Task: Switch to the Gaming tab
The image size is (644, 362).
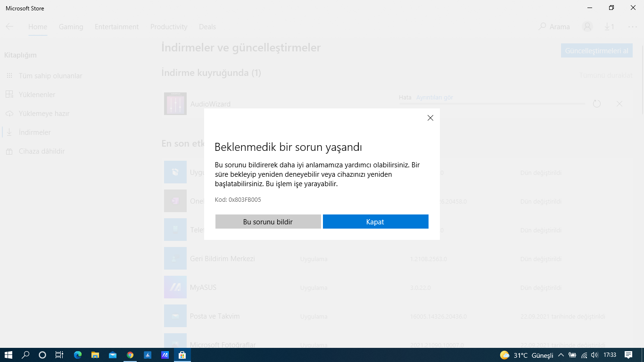Action: pyautogui.click(x=71, y=27)
